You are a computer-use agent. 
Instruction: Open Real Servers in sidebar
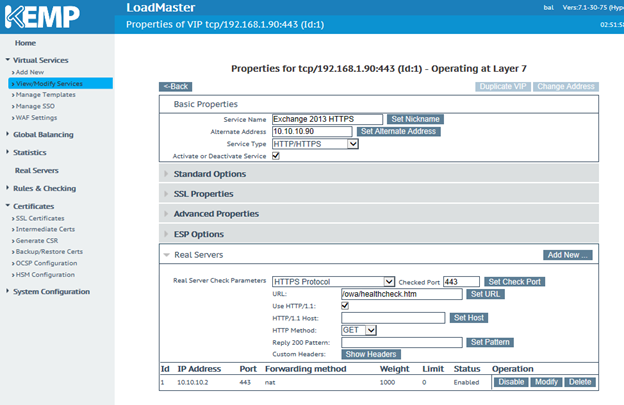click(37, 170)
